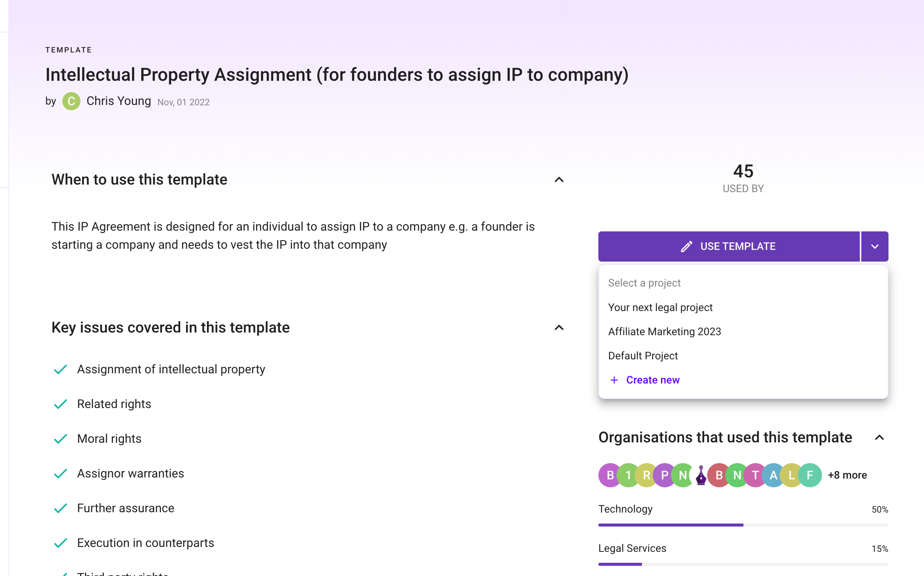
Task: Click the Technology progress bar
Action: tap(743, 525)
